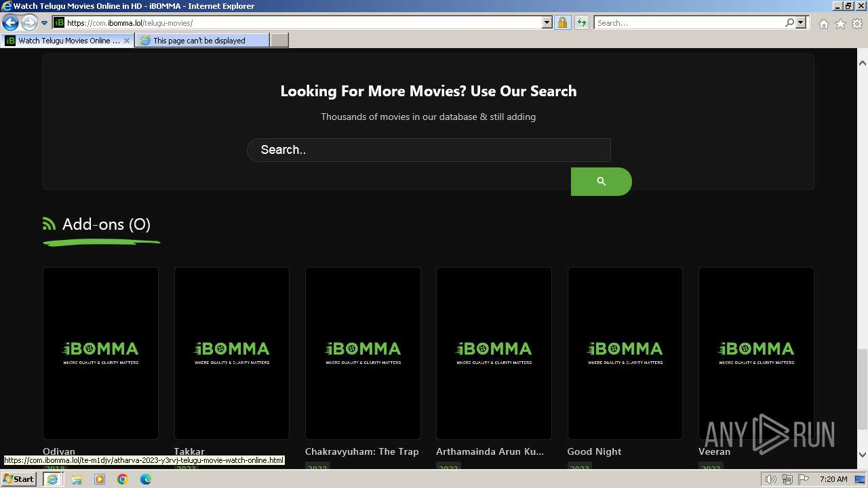Image resolution: width=868 pixels, height=488 pixels.
Task: Launch Google Chrome from the taskbar
Action: (123, 479)
